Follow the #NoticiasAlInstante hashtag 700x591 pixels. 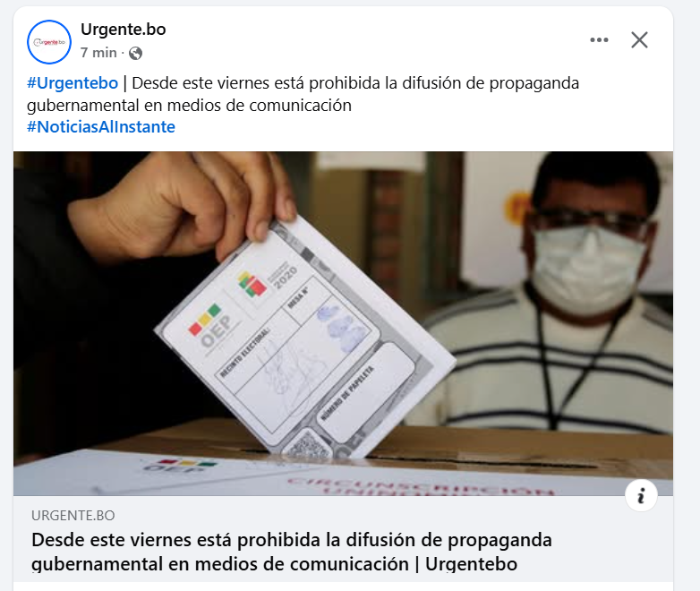tap(101, 127)
